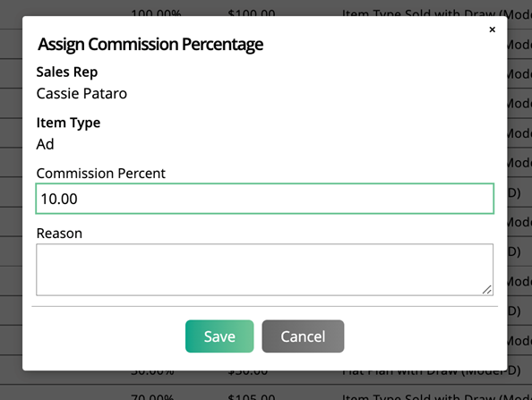Click the Reason label

pyautogui.click(x=59, y=234)
